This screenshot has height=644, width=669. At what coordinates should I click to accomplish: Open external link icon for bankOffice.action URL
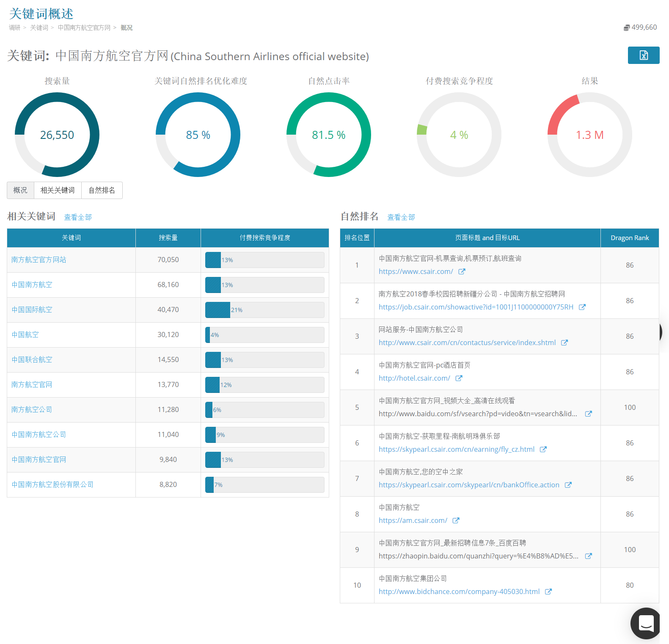(568, 485)
